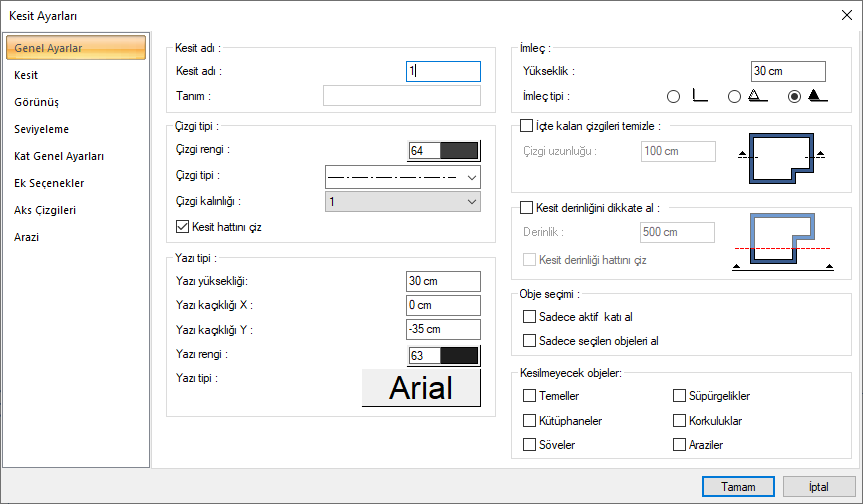Image resolution: width=863 pixels, height=504 pixels.
Task: Enable 'Kesit derinliğini dikkate al' checkbox
Action: tap(527, 208)
